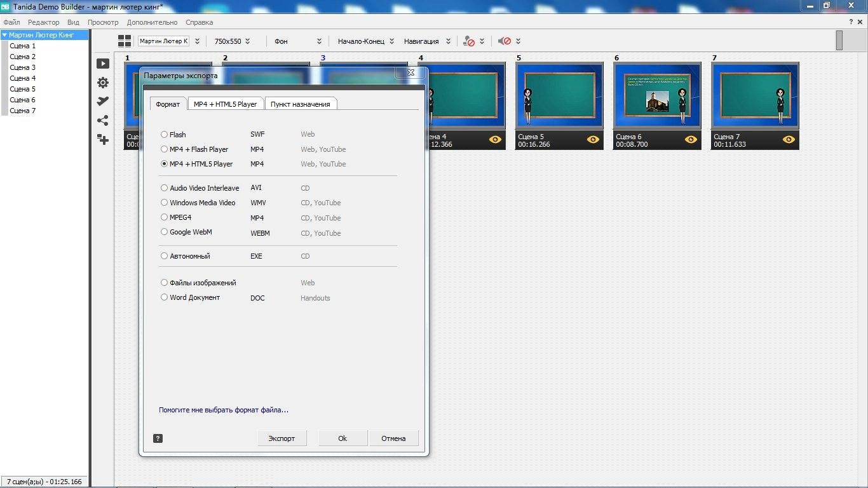Select the Сцена 5 thumbnail
This screenshot has height=488, width=868.
[x=559, y=105]
